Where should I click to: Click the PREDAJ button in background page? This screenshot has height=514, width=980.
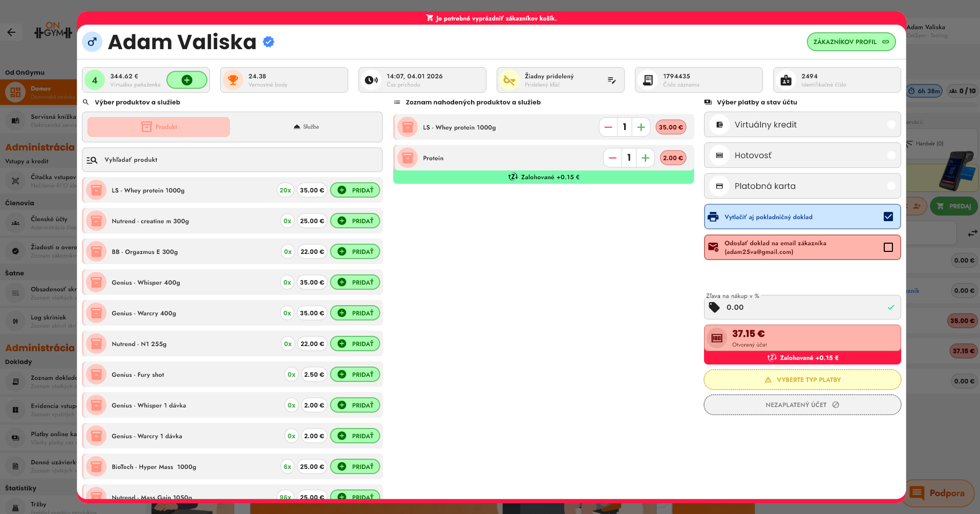tap(954, 206)
